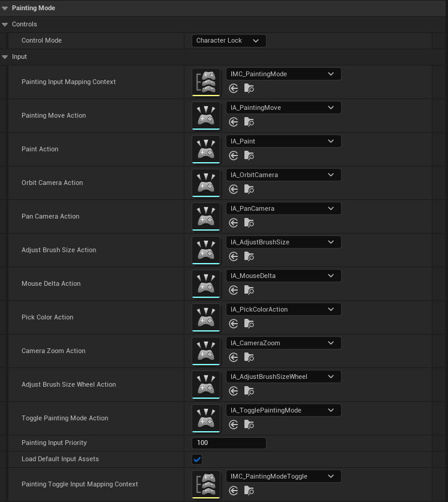Screen dimensions: 448x502
Task: Select the IA_CameraZoom asset thumbnail
Action: [206, 351]
